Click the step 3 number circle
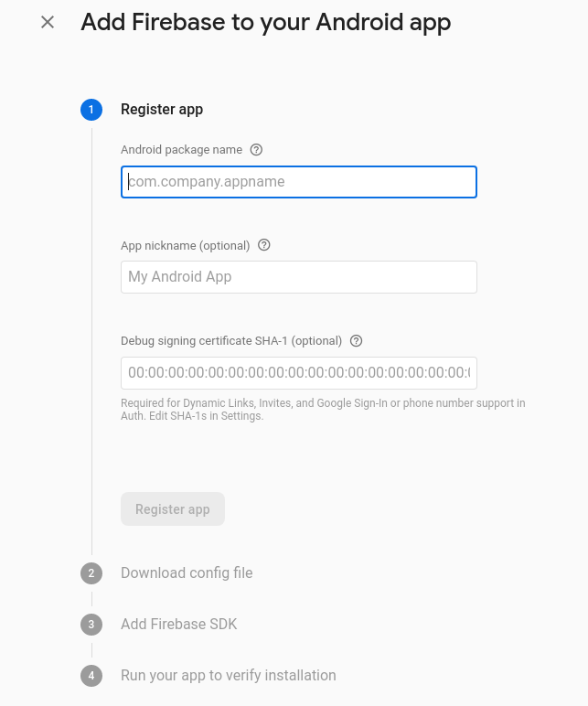The width and height of the screenshot is (588, 706). pos(91,625)
